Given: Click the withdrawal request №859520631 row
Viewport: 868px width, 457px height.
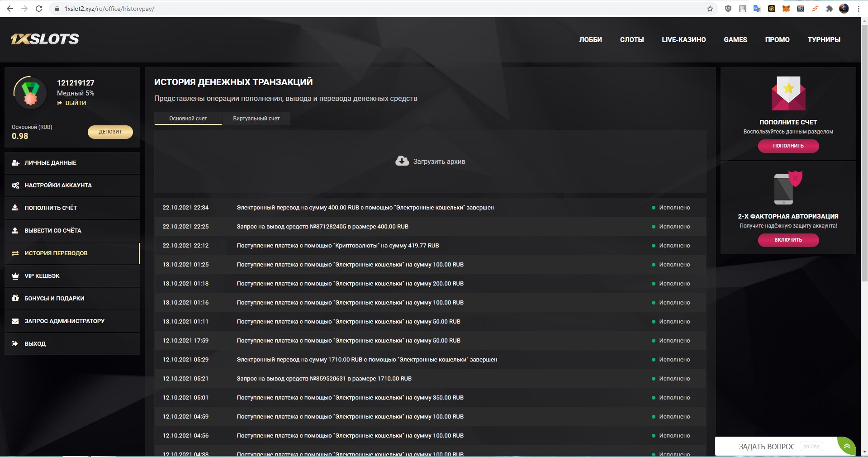Looking at the screenshot, I should click(x=430, y=379).
